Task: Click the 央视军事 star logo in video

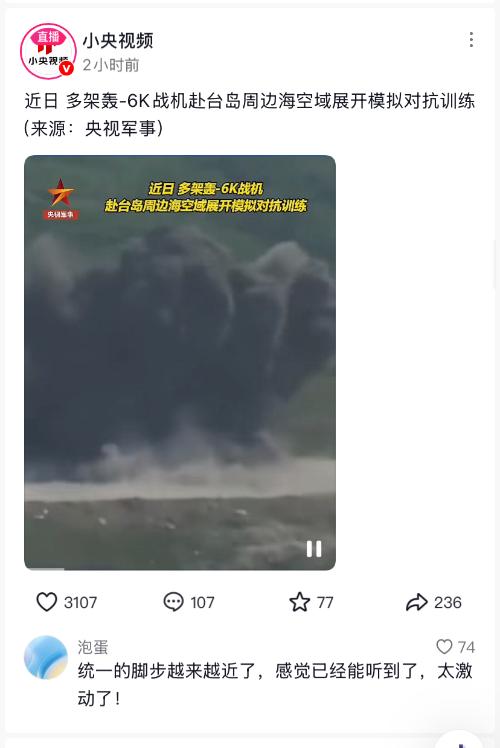Action: point(61,198)
